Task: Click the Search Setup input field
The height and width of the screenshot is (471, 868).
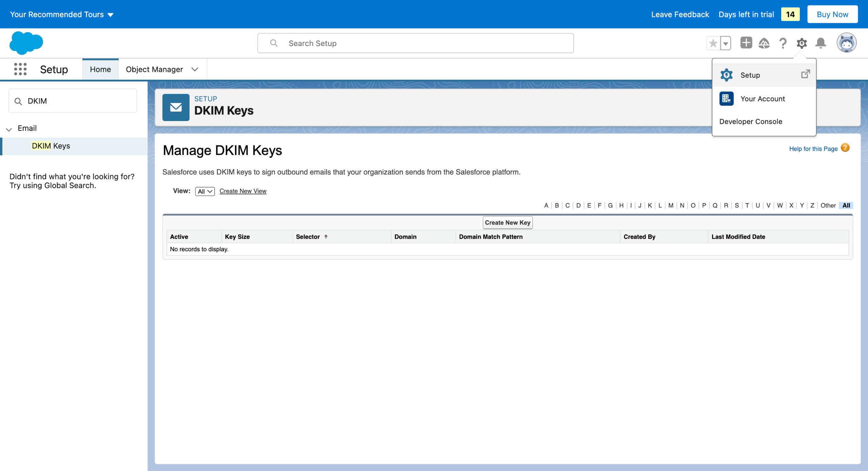Action: tap(415, 43)
